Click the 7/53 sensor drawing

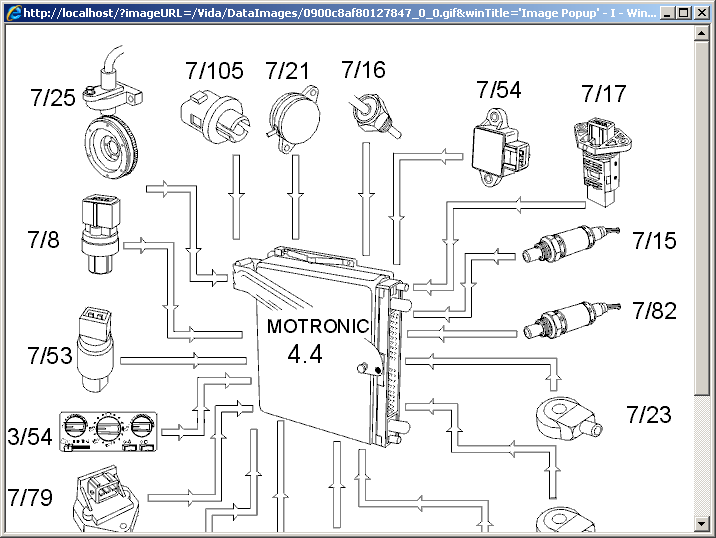pyautogui.click(x=95, y=349)
